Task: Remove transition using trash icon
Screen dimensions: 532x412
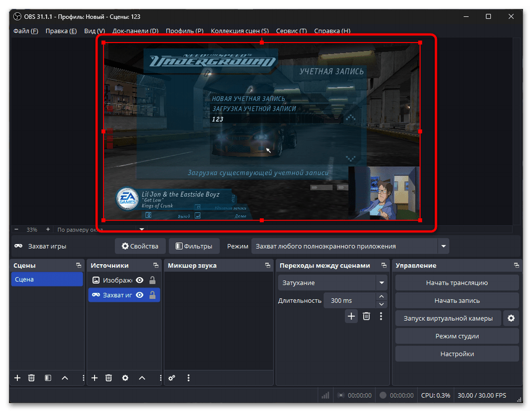Action: pos(366,316)
